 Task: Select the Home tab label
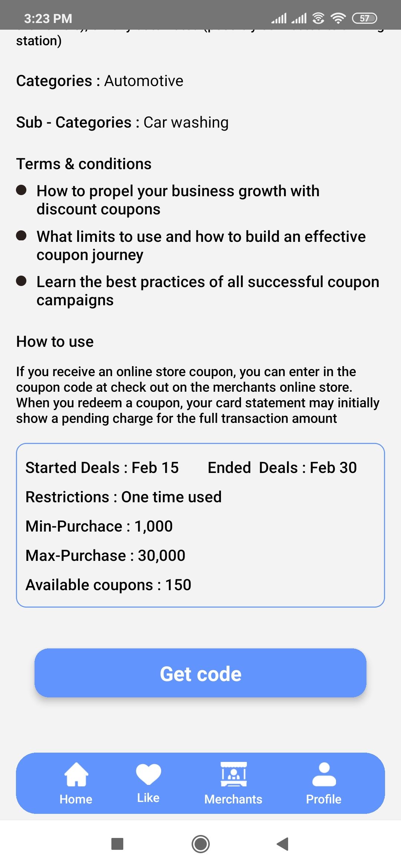coord(76,799)
